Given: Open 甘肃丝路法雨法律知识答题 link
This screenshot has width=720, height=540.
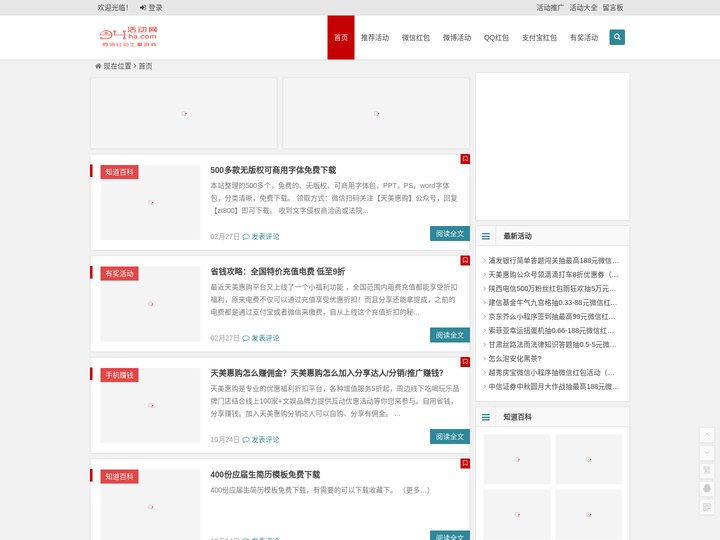Looking at the screenshot, I should 552,345.
